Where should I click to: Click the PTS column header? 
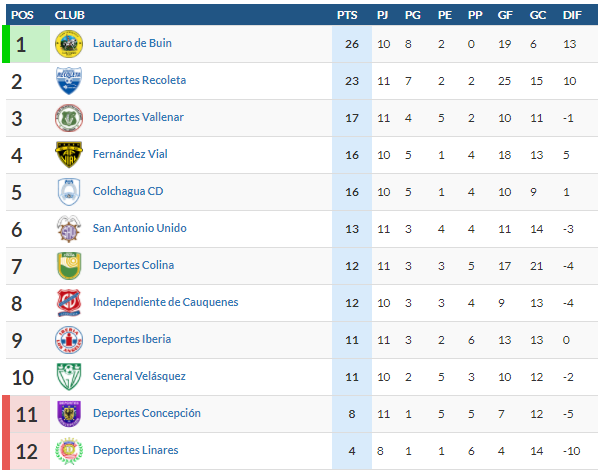click(347, 15)
